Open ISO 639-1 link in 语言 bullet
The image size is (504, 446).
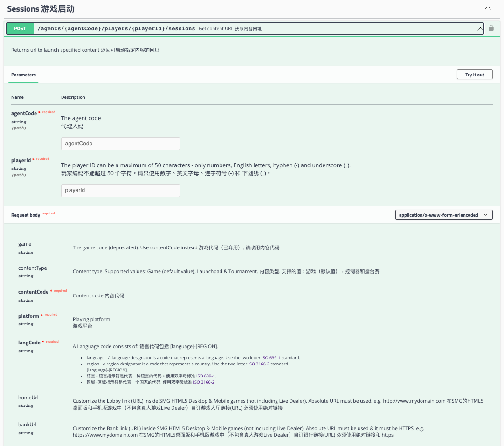206,376
